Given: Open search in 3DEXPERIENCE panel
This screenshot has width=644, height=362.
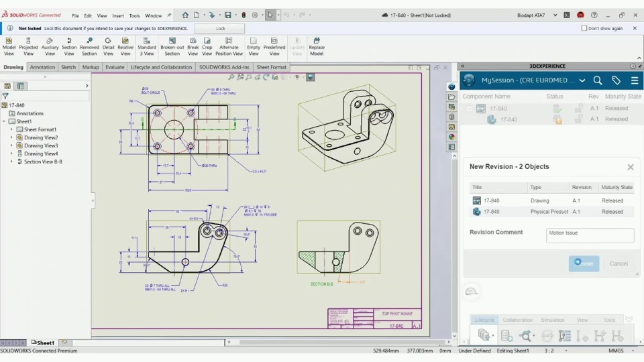Looking at the screenshot, I should [598, 80].
